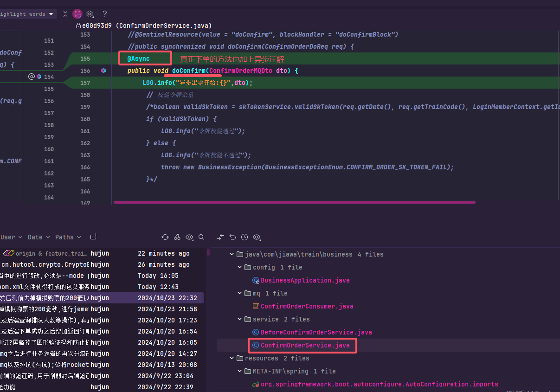Open the diff help question mark
The image size is (560, 392).
(105, 14)
